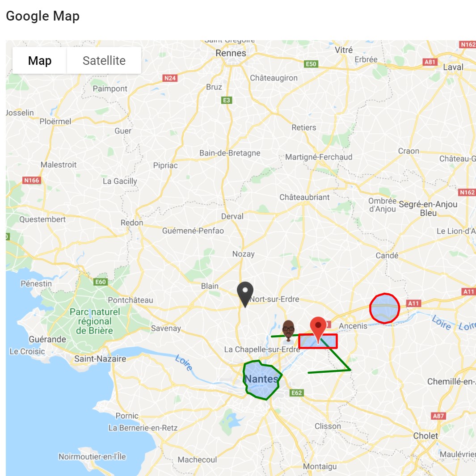
Task: Click the Rennes city label
Action: pyautogui.click(x=231, y=53)
